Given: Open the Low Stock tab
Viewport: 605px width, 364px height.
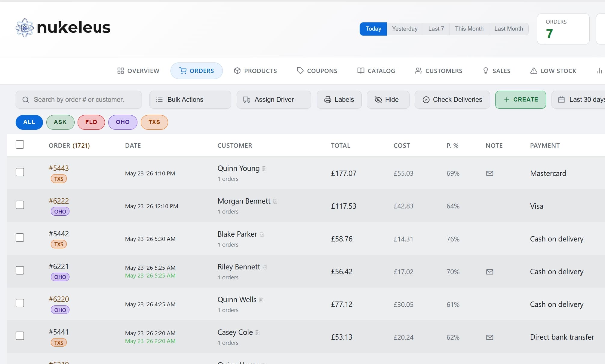Looking at the screenshot, I should (553, 71).
